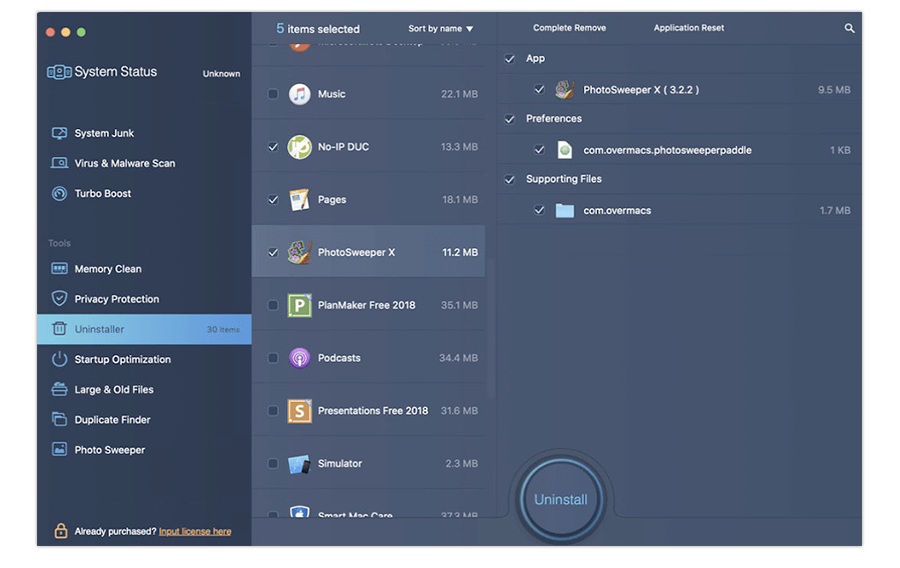Image resolution: width=900 pixels, height=568 pixels.
Task: Click the 30 items count label
Action: [x=223, y=329]
